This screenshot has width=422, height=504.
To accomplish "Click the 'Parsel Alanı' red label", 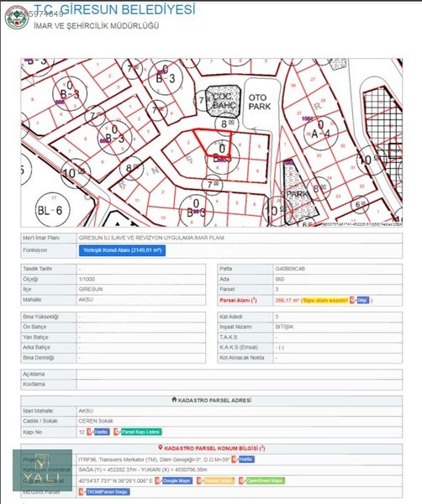I will click(x=238, y=300).
